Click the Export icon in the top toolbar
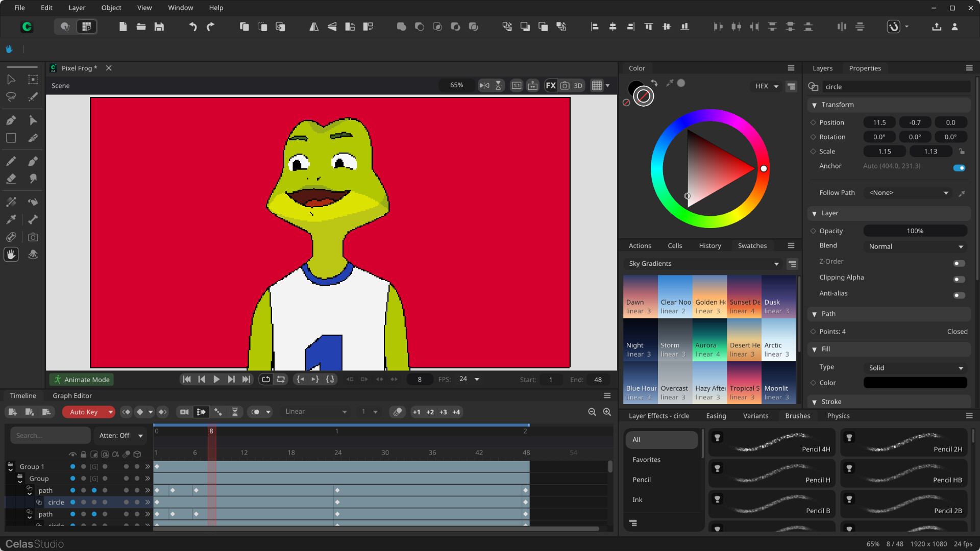Viewport: 980px width, 551px height. coord(937,27)
